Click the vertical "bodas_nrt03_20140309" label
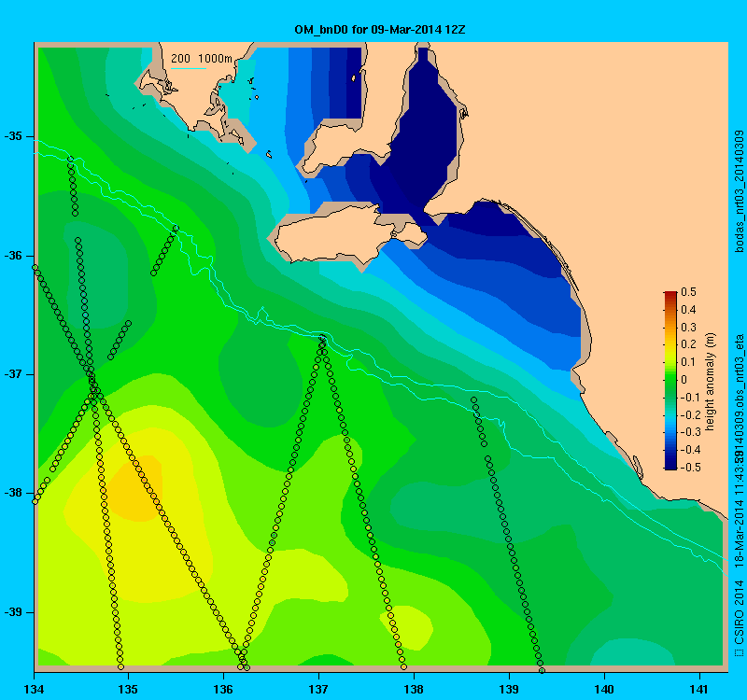This screenshot has height=700, width=747. click(x=740, y=191)
